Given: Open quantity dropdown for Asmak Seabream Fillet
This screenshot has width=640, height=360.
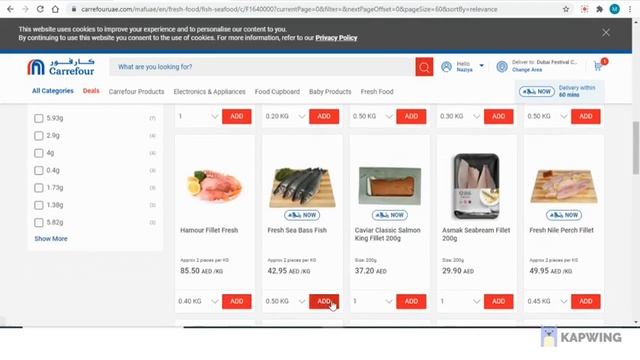Looking at the screenshot, I should coord(460,301).
